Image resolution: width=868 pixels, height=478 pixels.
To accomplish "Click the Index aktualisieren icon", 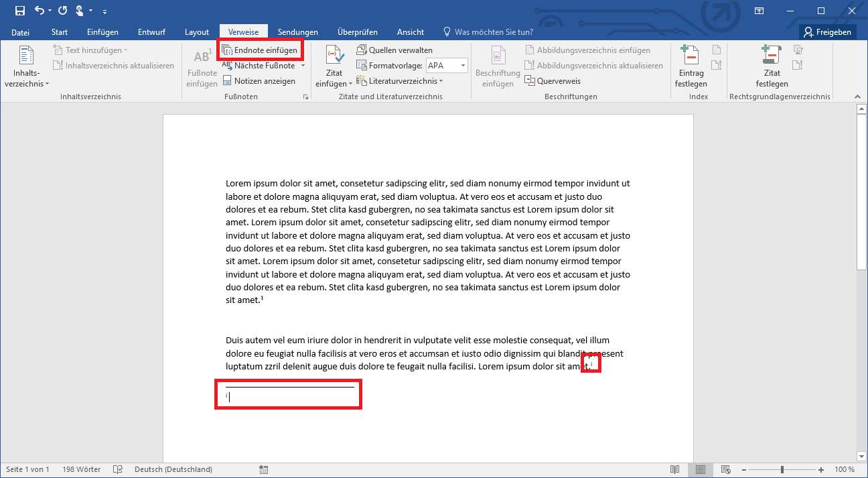I will (717, 65).
